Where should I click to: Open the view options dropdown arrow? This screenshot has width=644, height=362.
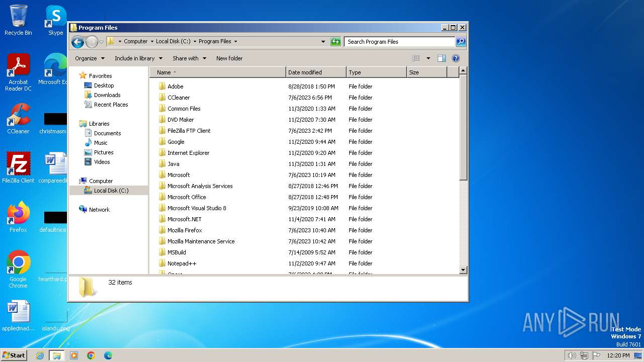point(428,58)
